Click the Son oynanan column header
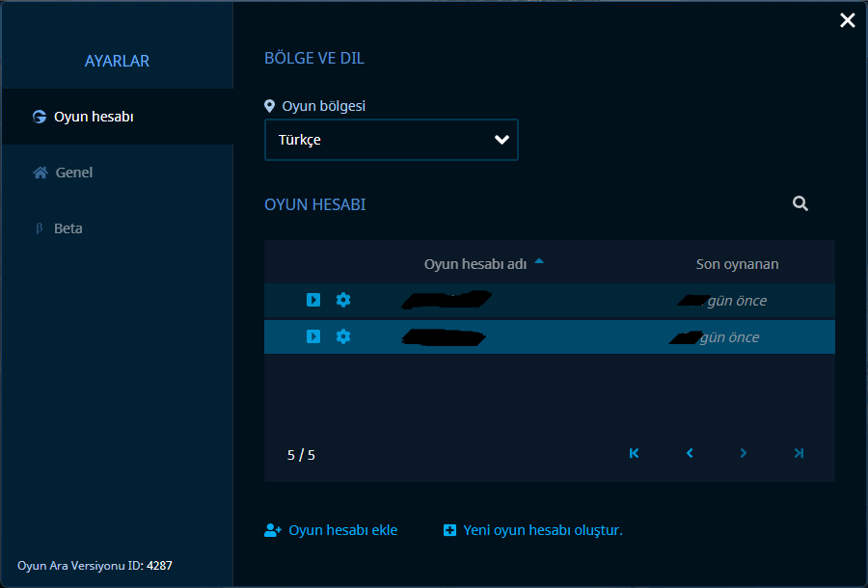Image resolution: width=868 pixels, height=588 pixels. [737, 264]
